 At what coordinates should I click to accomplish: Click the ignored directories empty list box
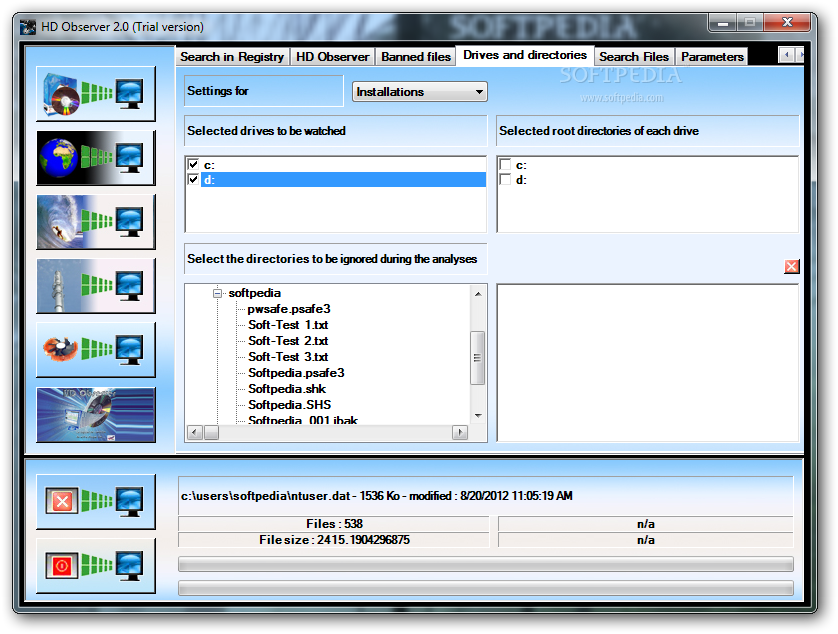[648, 363]
